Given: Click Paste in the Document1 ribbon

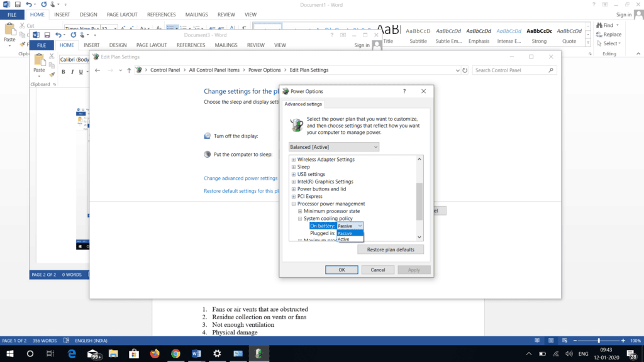Looking at the screenshot, I should 9,34.
